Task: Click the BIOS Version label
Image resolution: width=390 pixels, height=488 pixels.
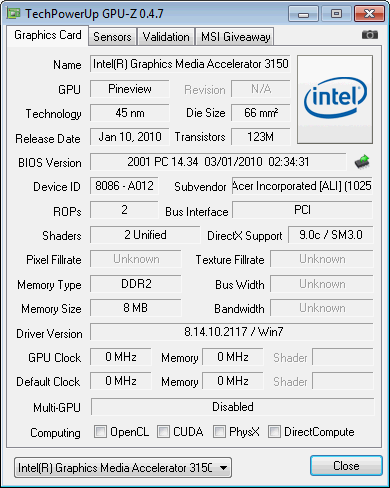Action: [x=50, y=163]
